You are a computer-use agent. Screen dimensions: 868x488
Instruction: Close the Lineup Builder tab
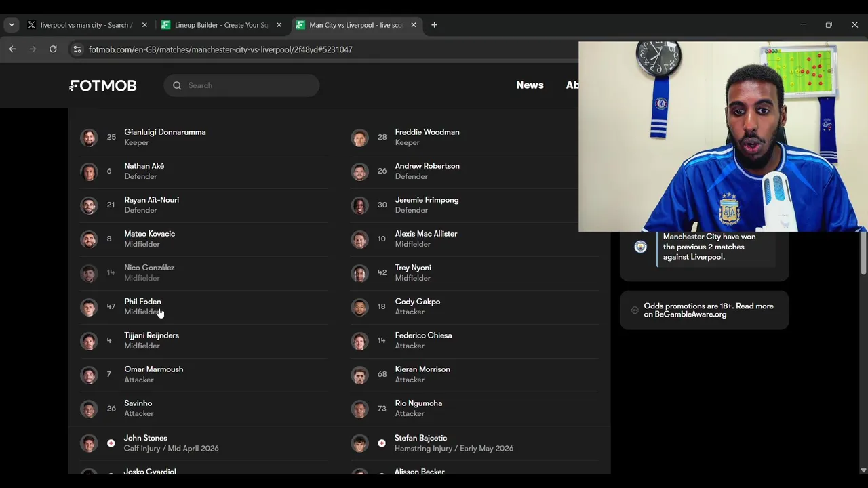pos(279,25)
